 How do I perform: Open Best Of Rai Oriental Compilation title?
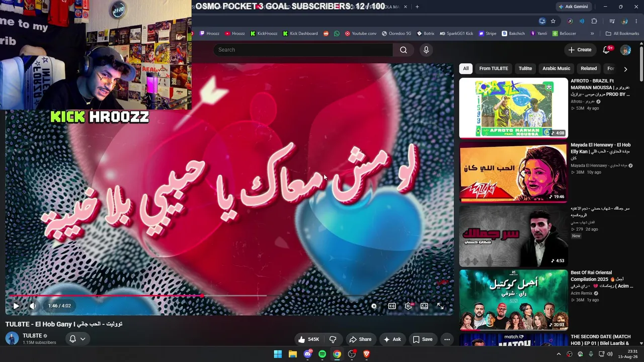click(601, 280)
